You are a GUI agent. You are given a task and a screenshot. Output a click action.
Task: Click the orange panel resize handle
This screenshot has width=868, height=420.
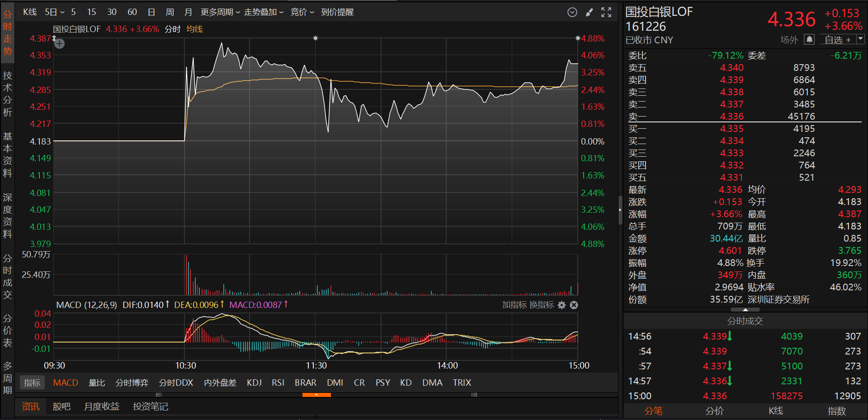pos(316,395)
